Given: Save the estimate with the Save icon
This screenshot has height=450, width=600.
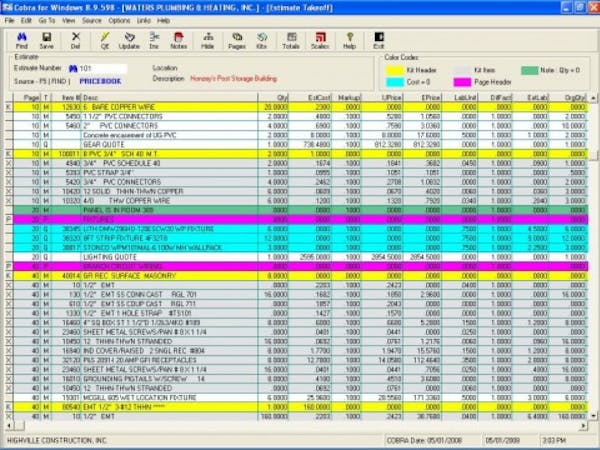Looking at the screenshot, I should [47, 40].
